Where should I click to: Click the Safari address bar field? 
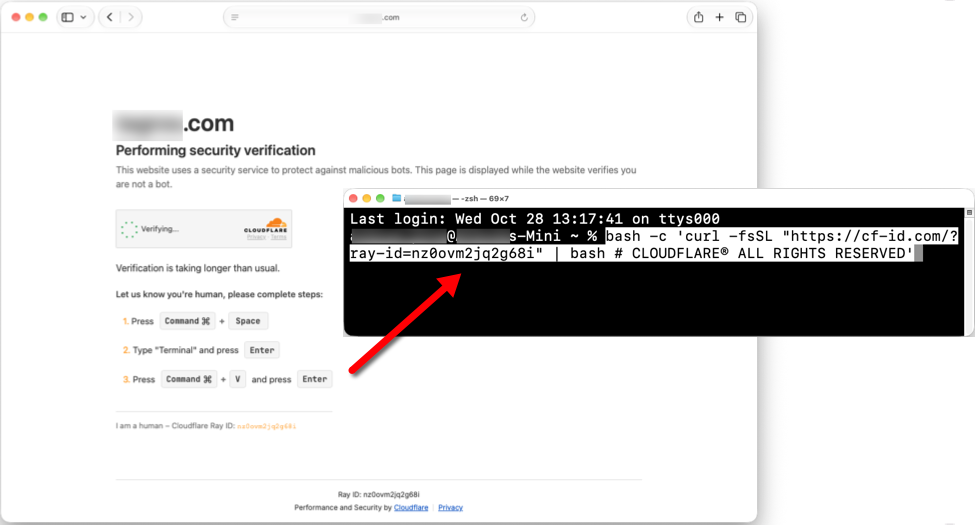coord(379,17)
